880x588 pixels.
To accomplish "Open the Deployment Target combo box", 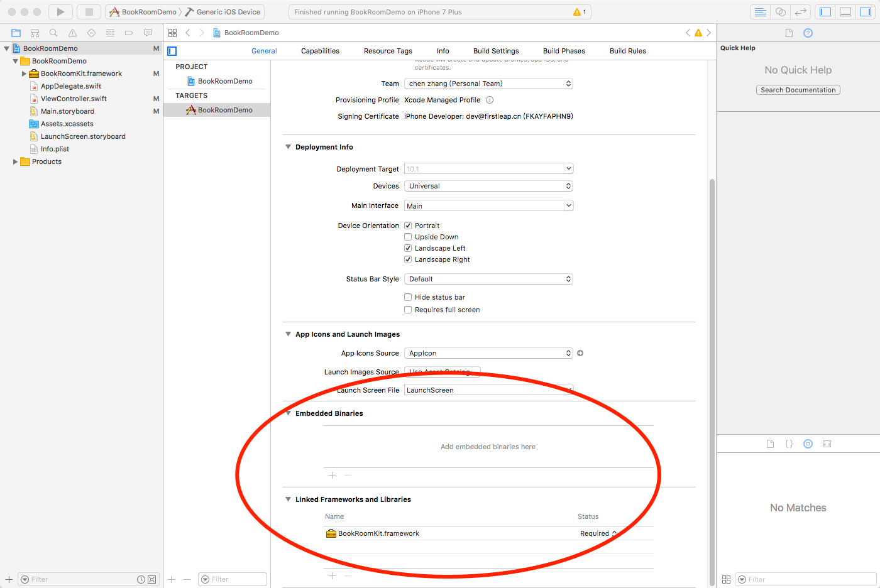I will coord(488,168).
